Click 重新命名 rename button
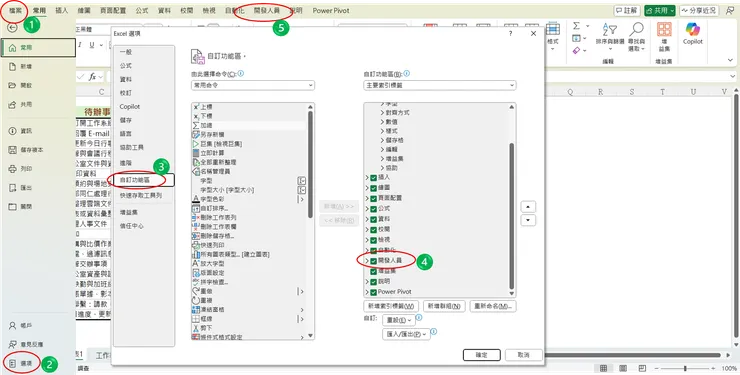The width and height of the screenshot is (740, 375). point(493,306)
